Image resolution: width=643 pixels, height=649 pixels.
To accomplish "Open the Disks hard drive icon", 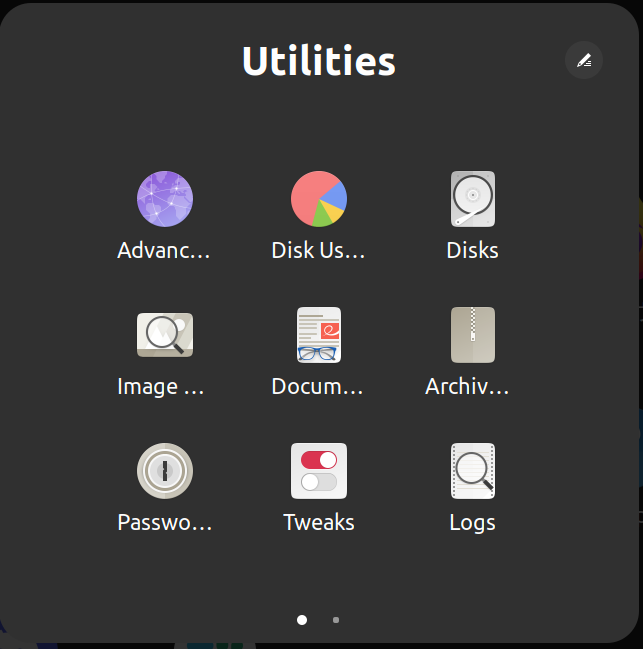I will [x=473, y=199].
